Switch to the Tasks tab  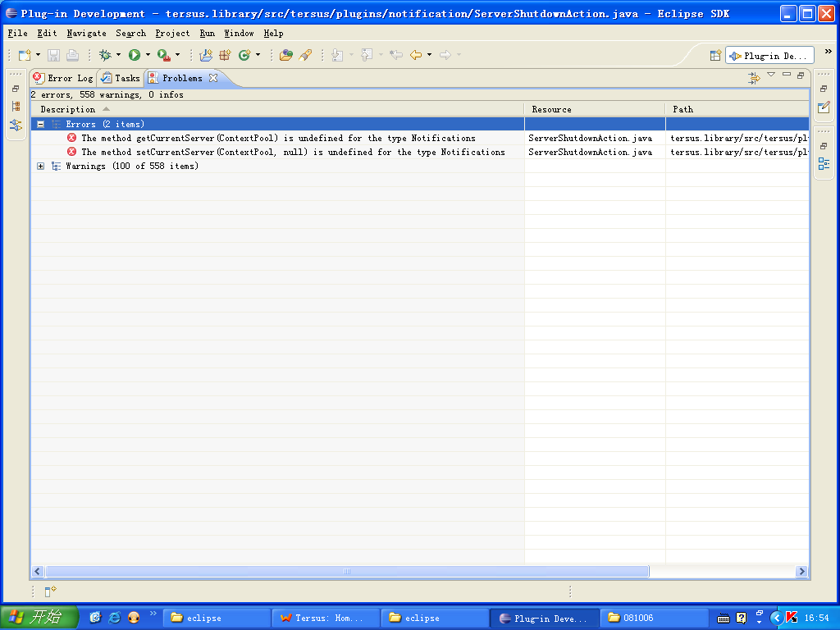120,78
